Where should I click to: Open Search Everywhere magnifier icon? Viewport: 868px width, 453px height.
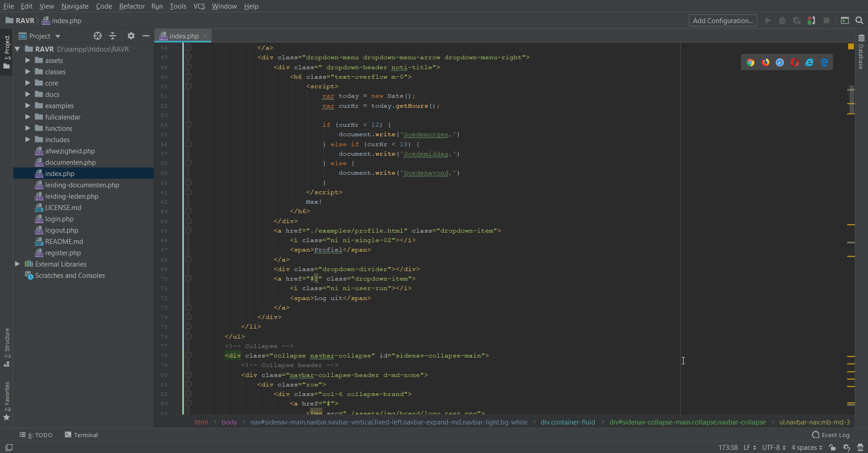(x=859, y=20)
